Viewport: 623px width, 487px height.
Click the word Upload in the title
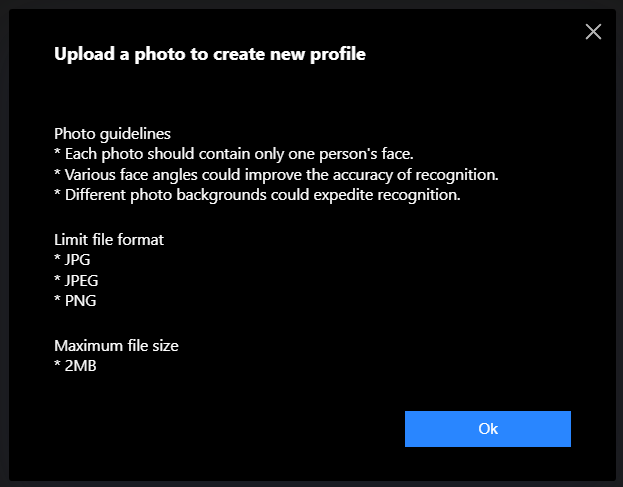pos(79,54)
